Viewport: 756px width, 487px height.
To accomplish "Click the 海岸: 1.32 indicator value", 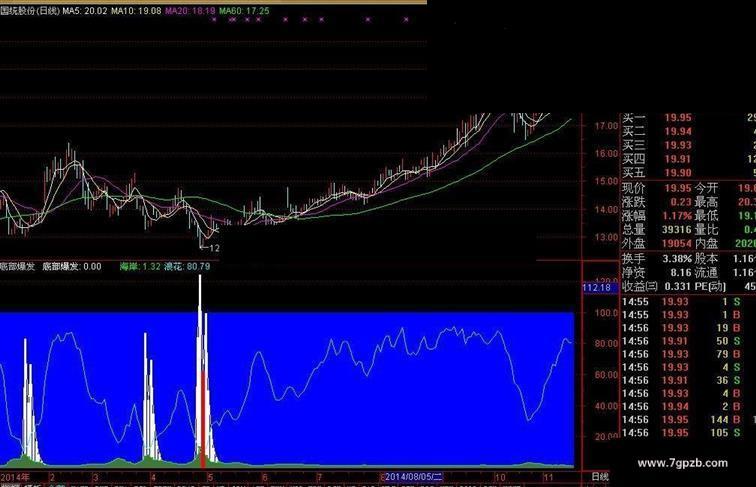I will [140, 266].
